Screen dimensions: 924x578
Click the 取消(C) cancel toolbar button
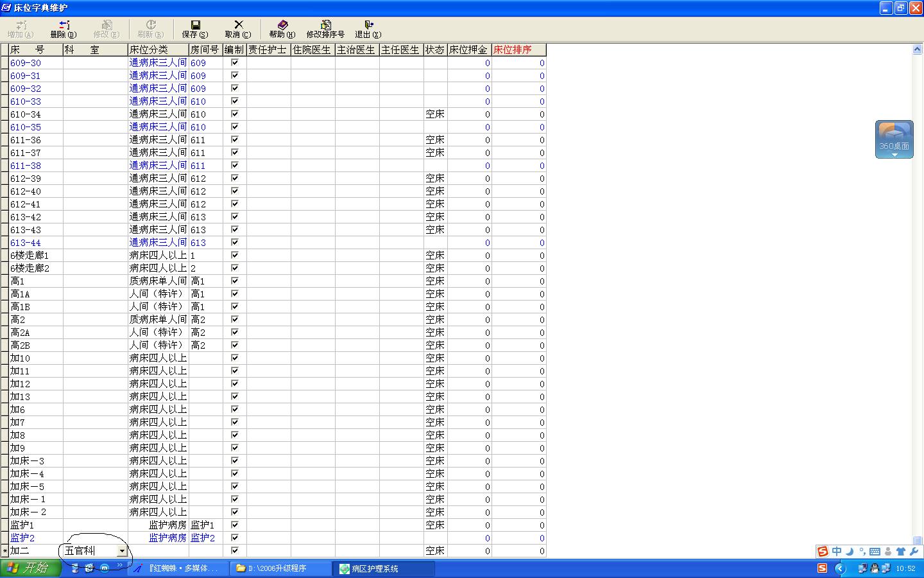pos(238,29)
